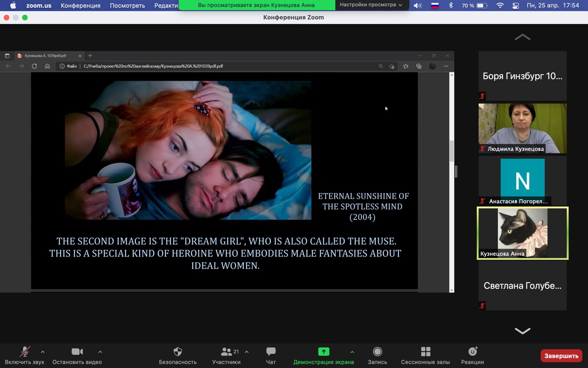Click the address bar with PDF path
The width and height of the screenshot is (588, 368).
(x=226, y=66)
